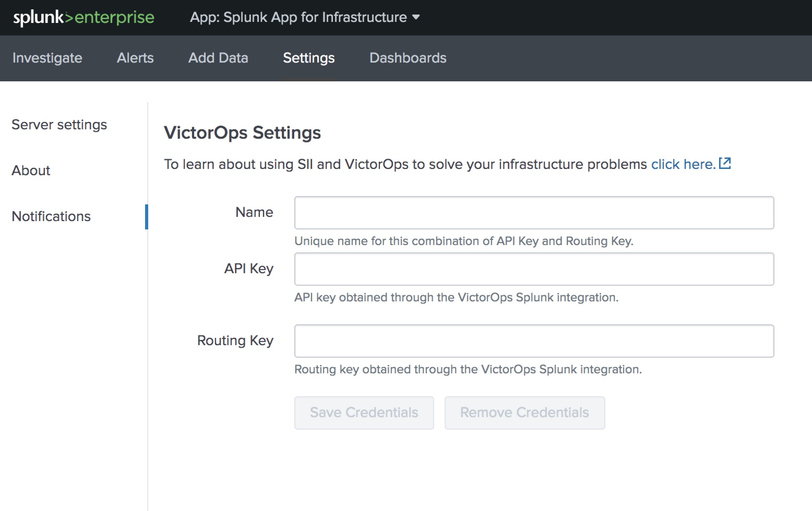Switch to the Investigate tab
The width and height of the screenshot is (812, 511).
click(x=47, y=58)
